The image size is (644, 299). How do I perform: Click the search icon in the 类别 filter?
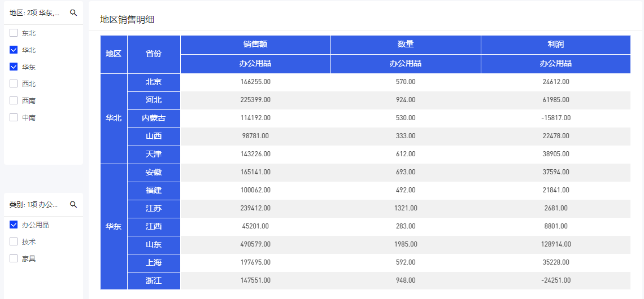[73, 205]
